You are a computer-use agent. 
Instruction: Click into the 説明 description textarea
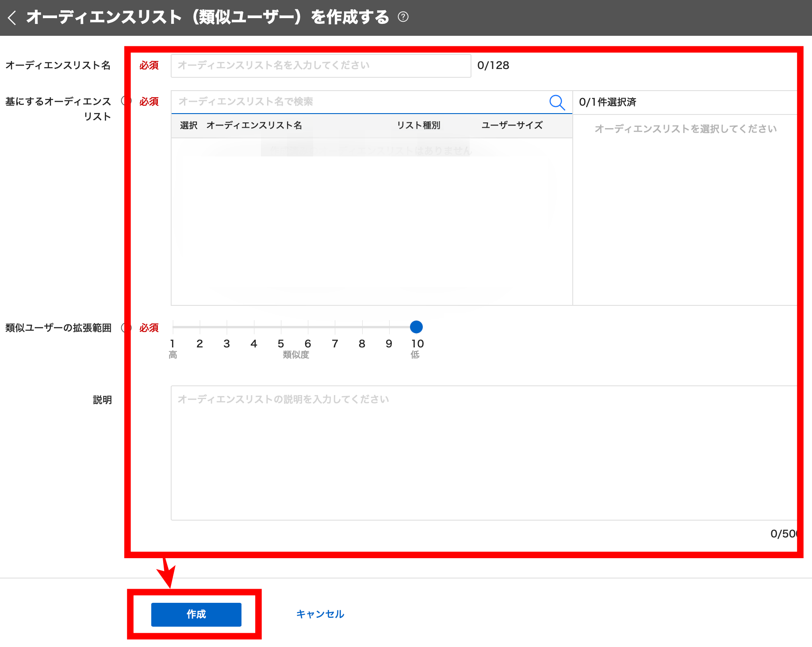[483, 453]
